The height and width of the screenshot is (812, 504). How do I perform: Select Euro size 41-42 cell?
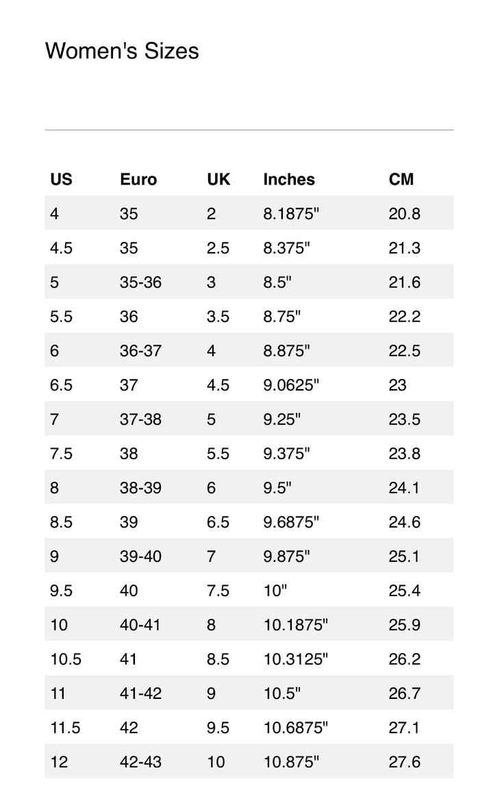pyautogui.click(x=140, y=693)
